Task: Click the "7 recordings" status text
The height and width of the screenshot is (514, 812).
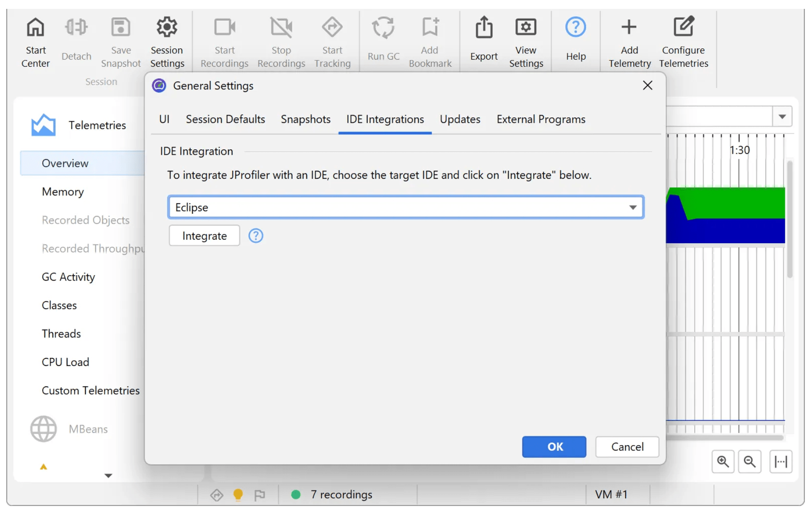Action: click(x=342, y=494)
